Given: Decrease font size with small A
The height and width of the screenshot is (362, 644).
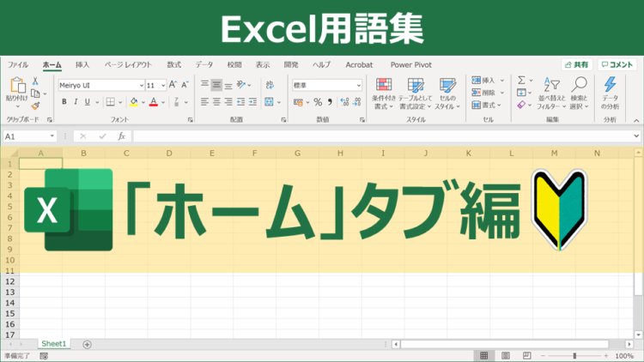Looking at the screenshot, I should click(x=185, y=85).
